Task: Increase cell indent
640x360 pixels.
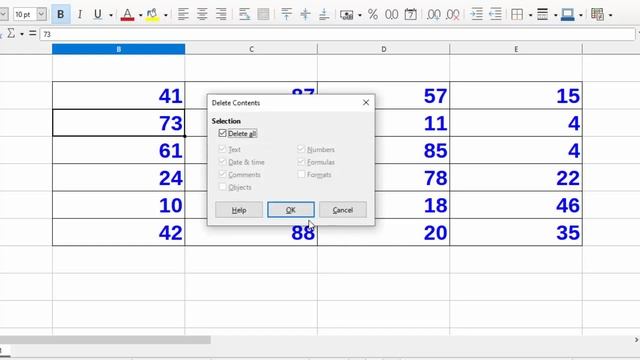Action: click(x=476, y=15)
